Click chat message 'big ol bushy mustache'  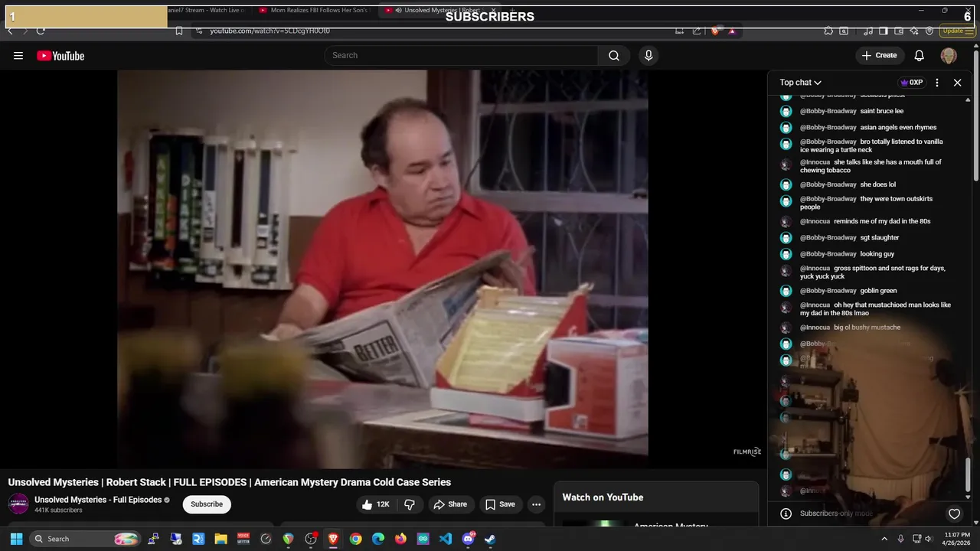click(x=867, y=327)
